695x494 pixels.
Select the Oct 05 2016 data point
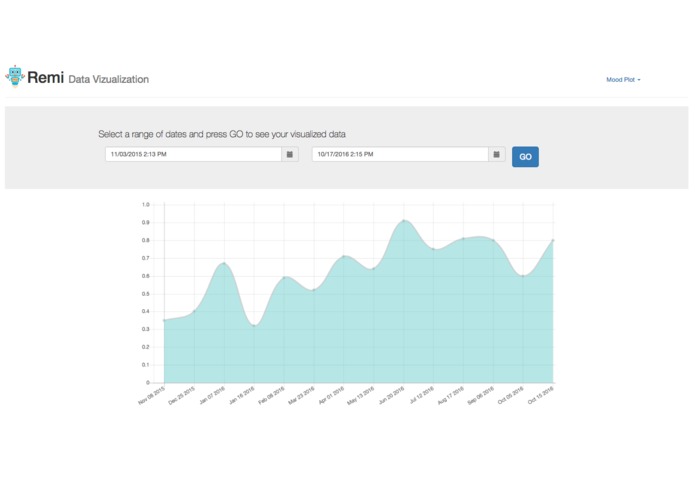[x=523, y=276]
